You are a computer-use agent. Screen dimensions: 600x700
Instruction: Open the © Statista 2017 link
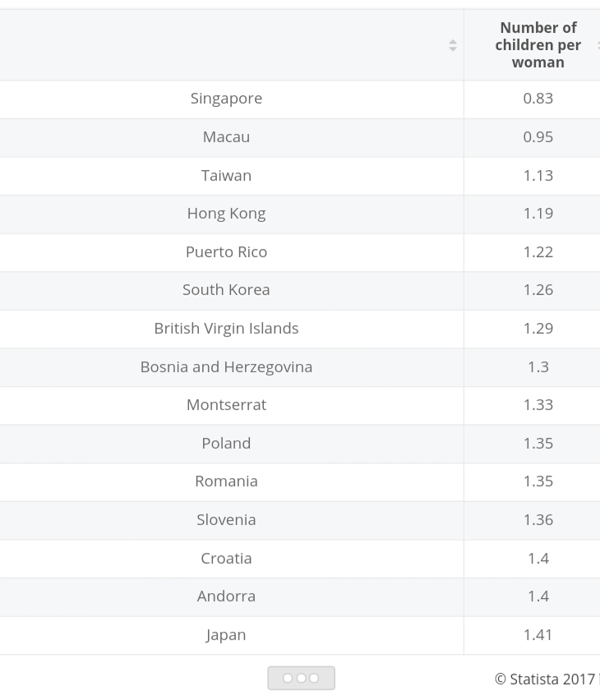(544, 679)
